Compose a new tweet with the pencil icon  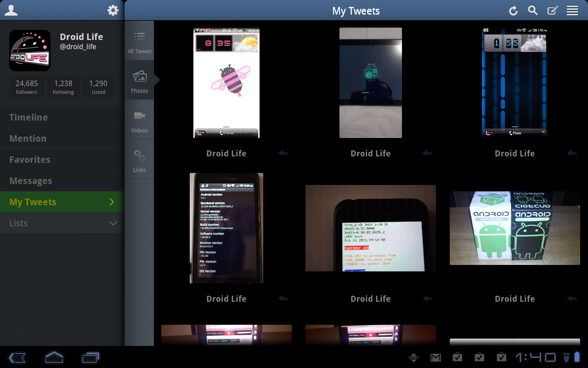553,10
